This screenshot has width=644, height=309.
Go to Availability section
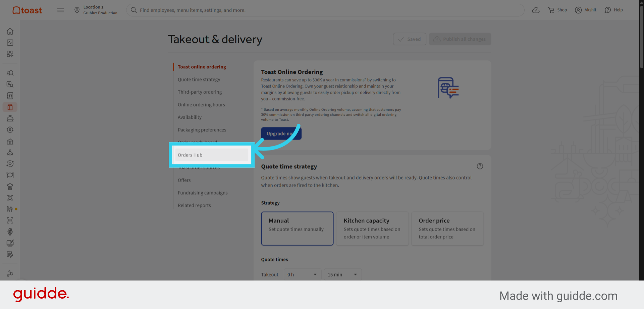coord(190,117)
